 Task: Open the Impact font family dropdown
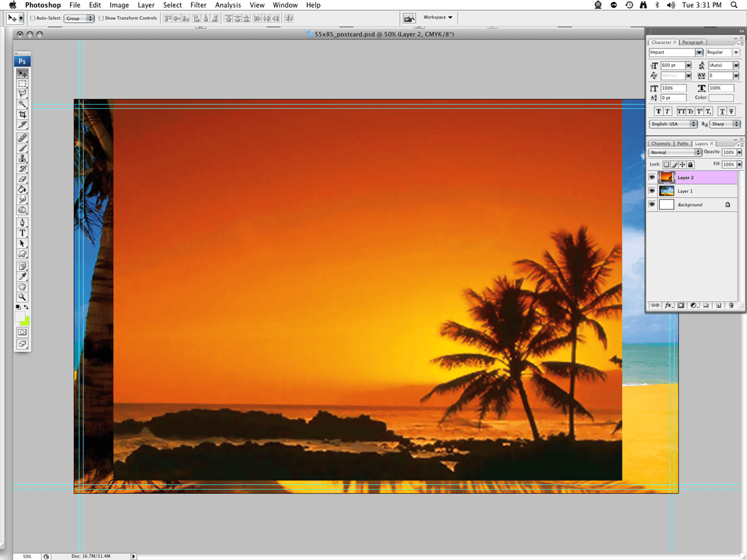pos(699,53)
